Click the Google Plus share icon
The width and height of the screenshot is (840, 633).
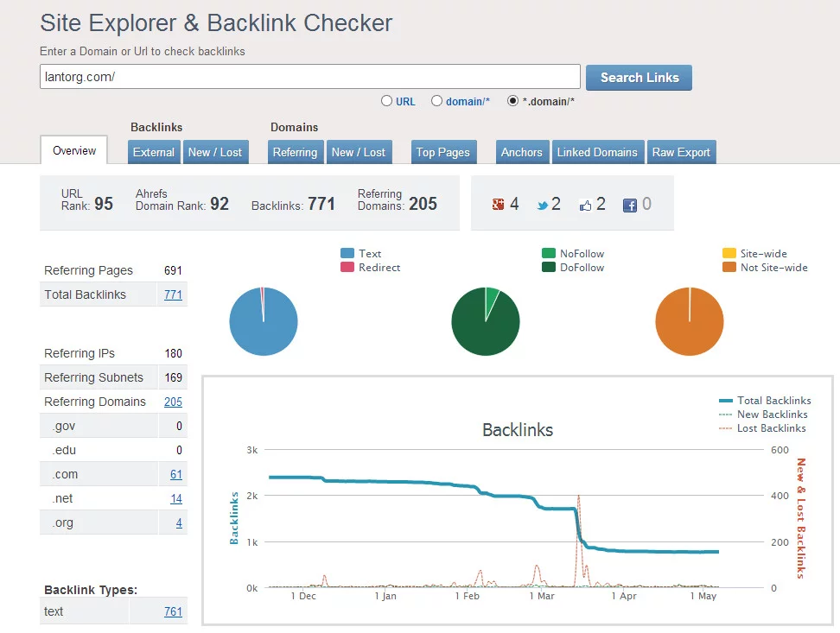click(x=498, y=205)
